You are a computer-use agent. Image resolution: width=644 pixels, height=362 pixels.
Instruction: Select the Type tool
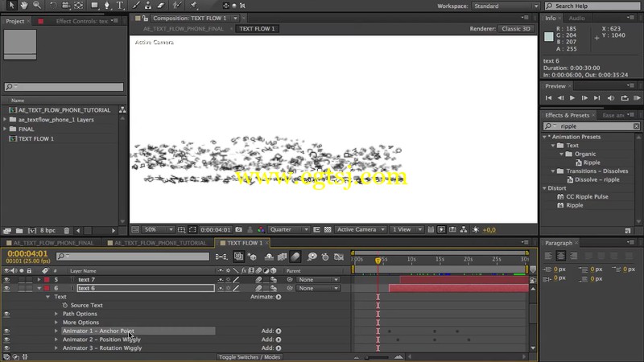tap(120, 6)
